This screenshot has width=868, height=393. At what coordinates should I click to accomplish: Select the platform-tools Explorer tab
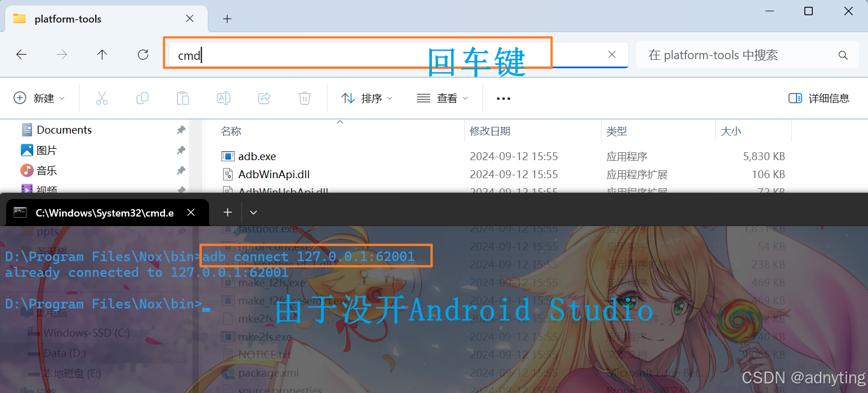click(x=105, y=19)
